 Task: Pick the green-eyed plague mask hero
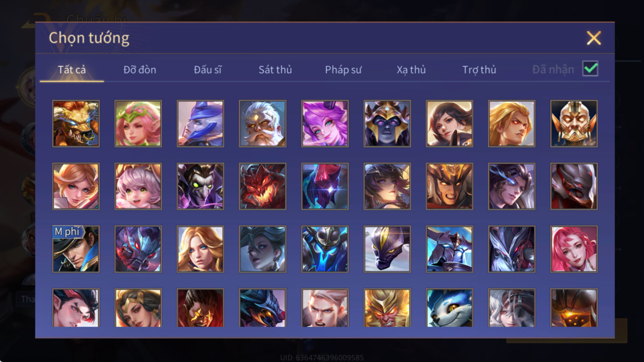click(x=201, y=186)
